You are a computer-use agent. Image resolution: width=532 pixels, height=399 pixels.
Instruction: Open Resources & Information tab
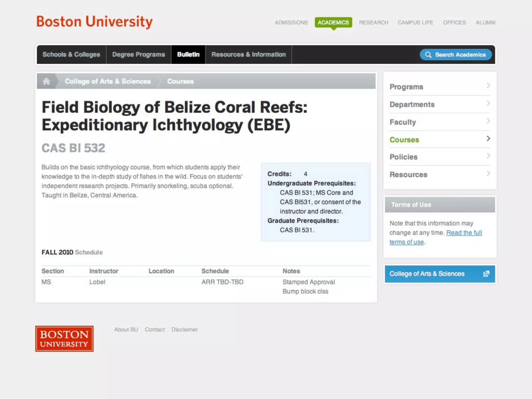[248, 55]
